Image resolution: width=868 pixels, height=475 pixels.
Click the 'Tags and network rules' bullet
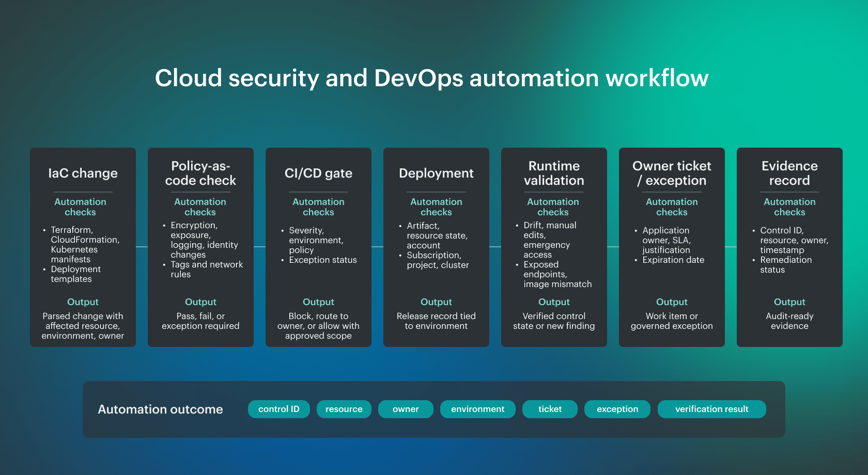[x=204, y=270]
